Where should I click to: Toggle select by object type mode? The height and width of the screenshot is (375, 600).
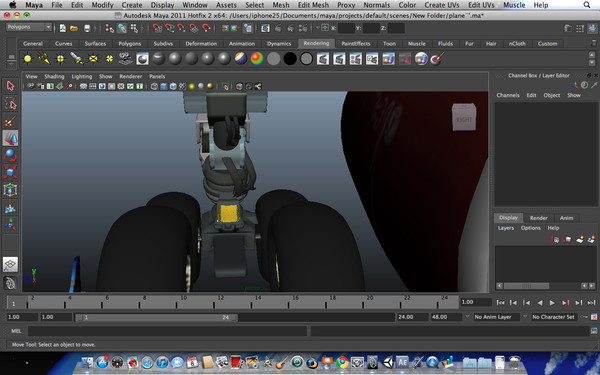[x=122, y=28]
